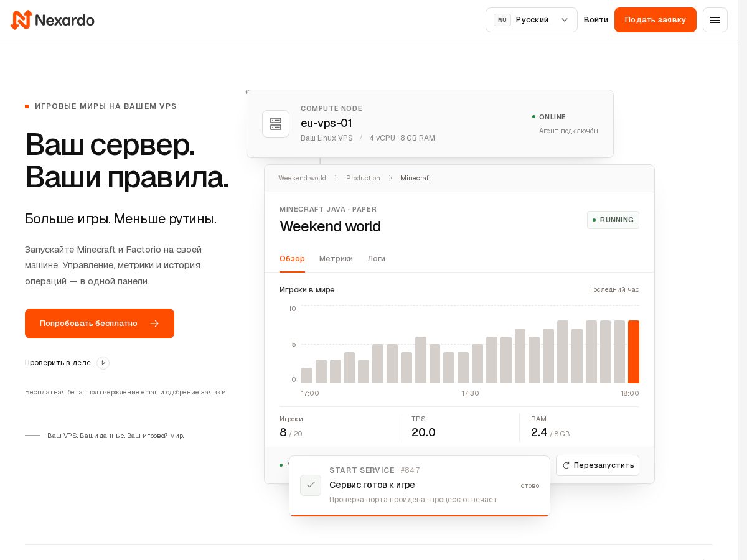The image size is (747, 560).
Task: Select the Обзор tab
Action: pyautogui.click(x=292, y=259)
